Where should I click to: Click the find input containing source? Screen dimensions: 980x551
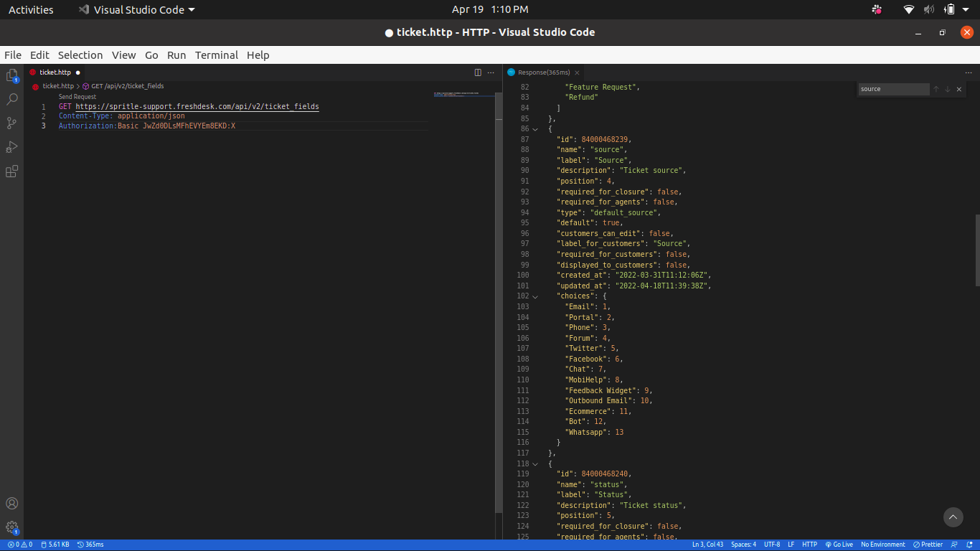pyautogui.click(x=893, y=89)
